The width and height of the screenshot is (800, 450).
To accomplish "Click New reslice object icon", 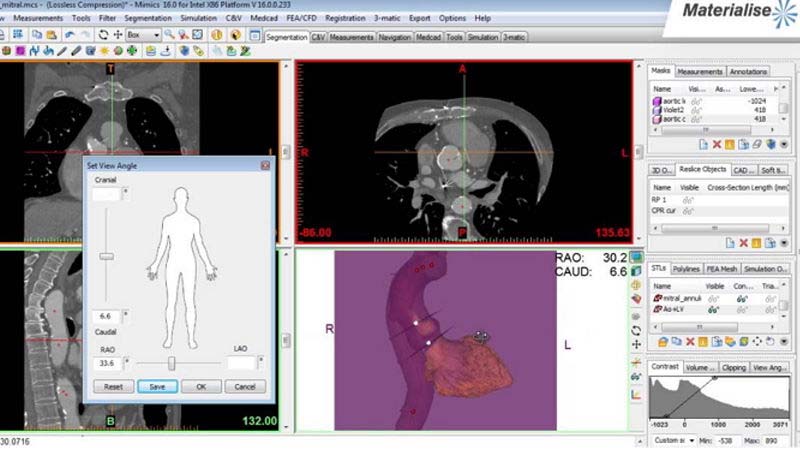I will pyautogui.click(x=730, y=243).
